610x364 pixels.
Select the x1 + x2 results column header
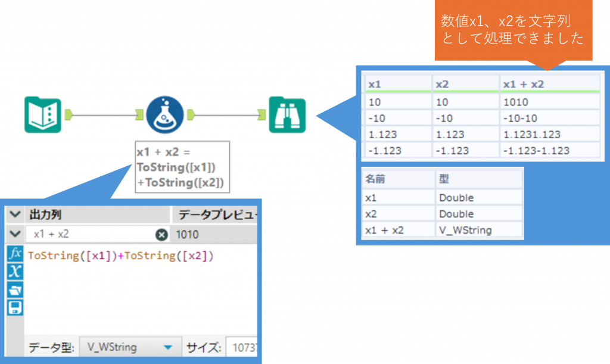pyautogui.click(x=549, y=84)
